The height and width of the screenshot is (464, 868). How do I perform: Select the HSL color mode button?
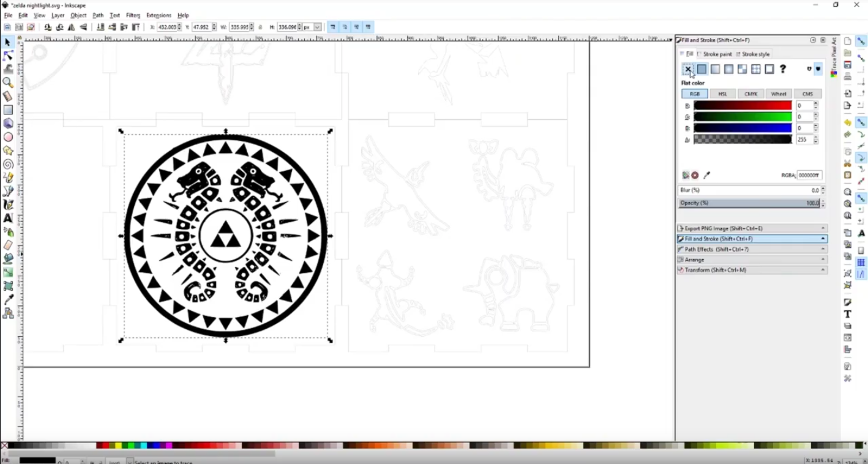click(723, 94)
